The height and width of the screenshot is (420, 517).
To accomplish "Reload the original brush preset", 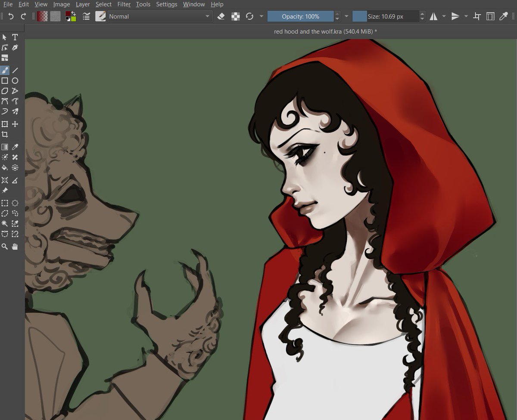I will point(249,16).
